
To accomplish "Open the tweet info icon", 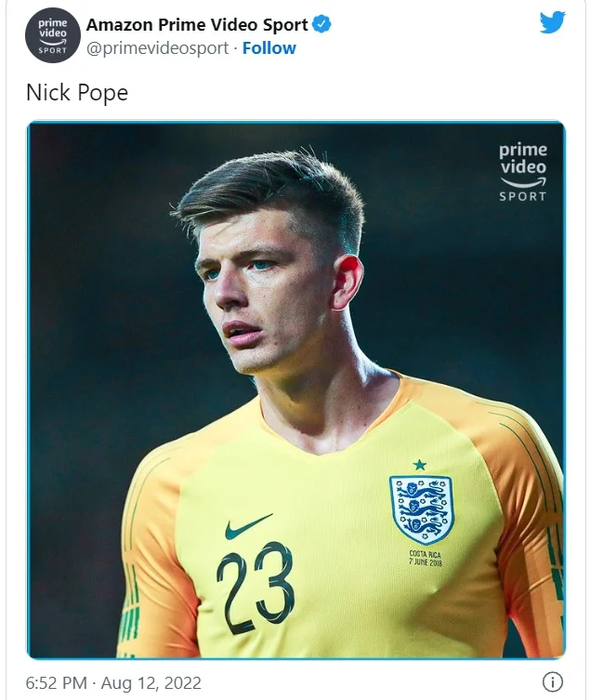I will coord(552,681).
